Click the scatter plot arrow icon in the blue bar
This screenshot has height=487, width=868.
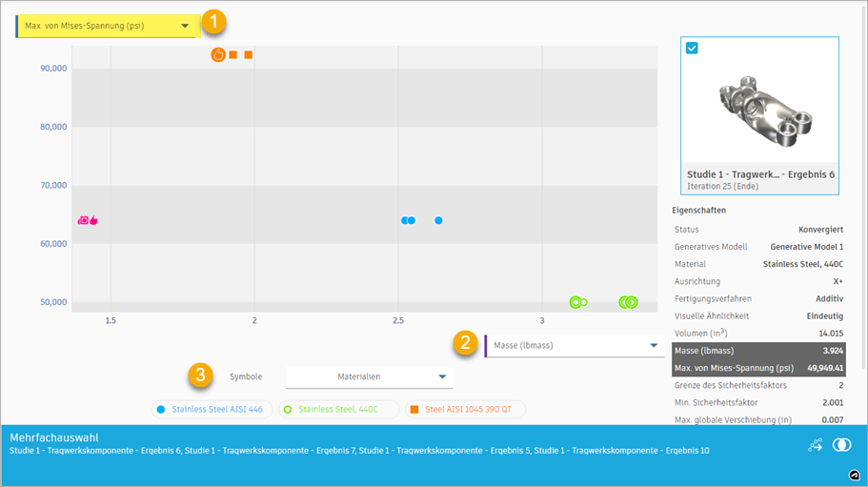click(x=815, y=445)
